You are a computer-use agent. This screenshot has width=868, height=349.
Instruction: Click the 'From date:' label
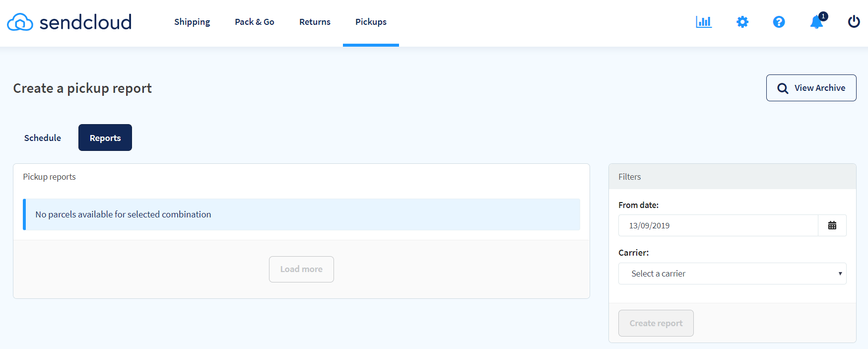click(x=638, y=205)
